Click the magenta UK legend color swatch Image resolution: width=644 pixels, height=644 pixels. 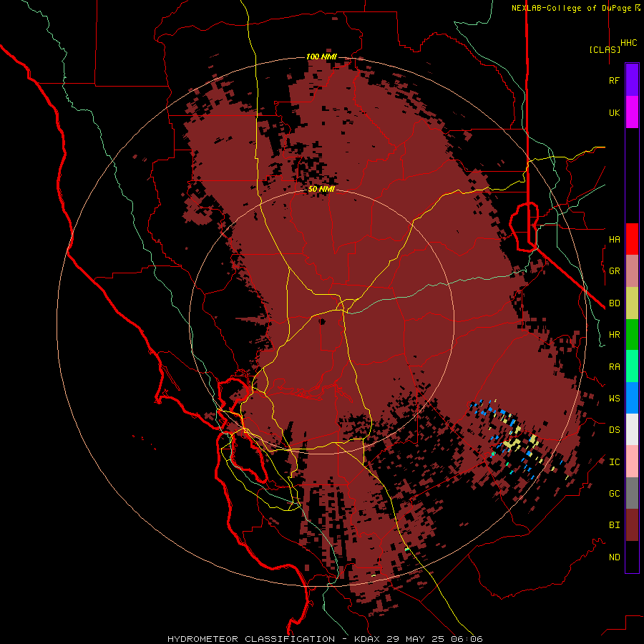tap(632, 112)
